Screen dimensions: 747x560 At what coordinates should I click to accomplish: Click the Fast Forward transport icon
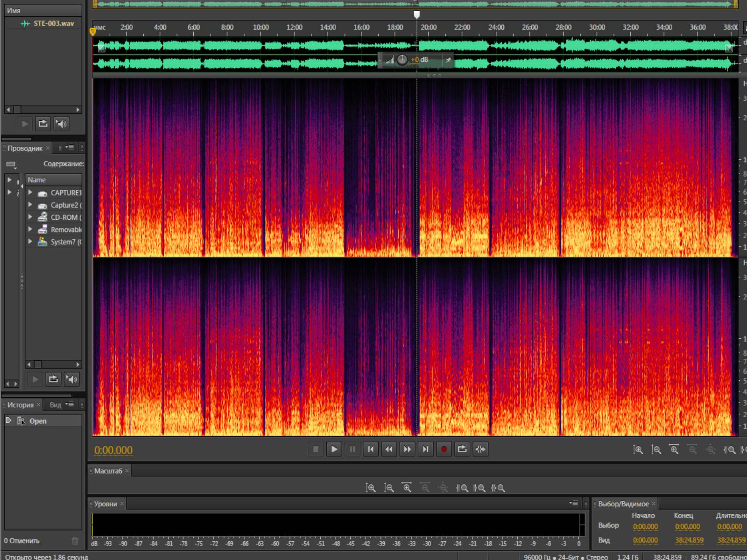pyautogui.click(x=407, y=449)
